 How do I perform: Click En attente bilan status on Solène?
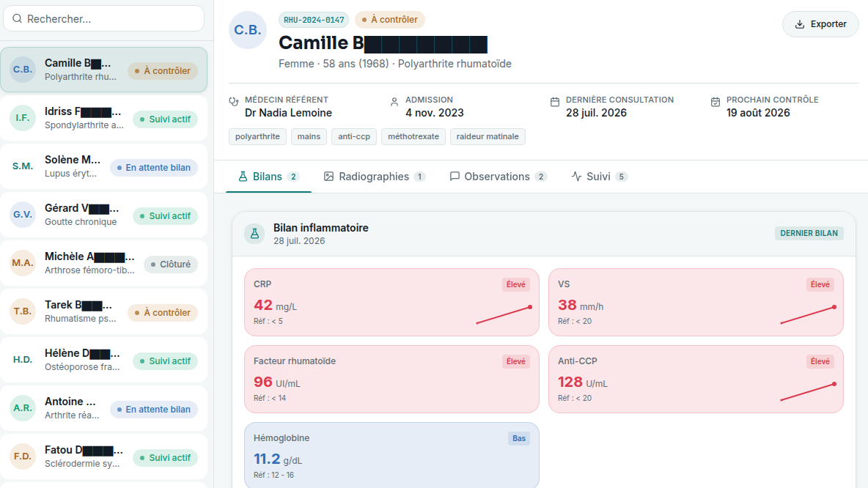(154, 168)
